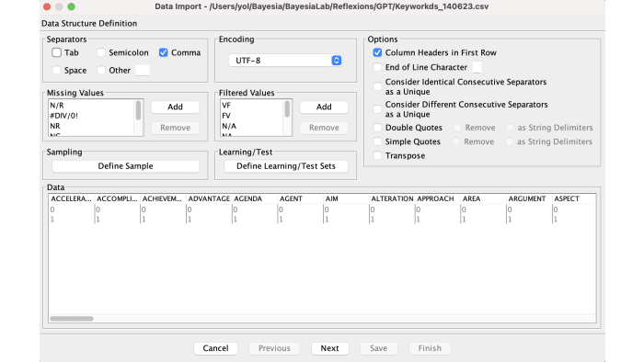Click the green zoom window button
This screenshot has width=644, height=362.
71,6
